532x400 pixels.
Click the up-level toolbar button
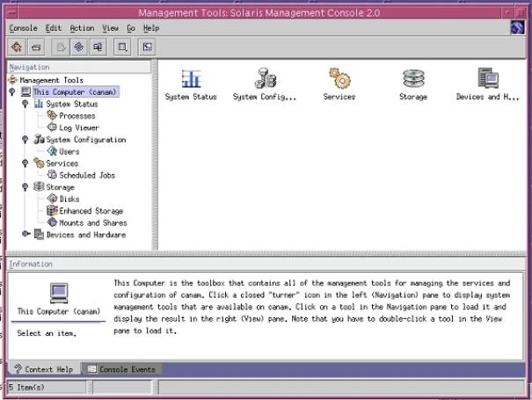click(x=36, y=47)
